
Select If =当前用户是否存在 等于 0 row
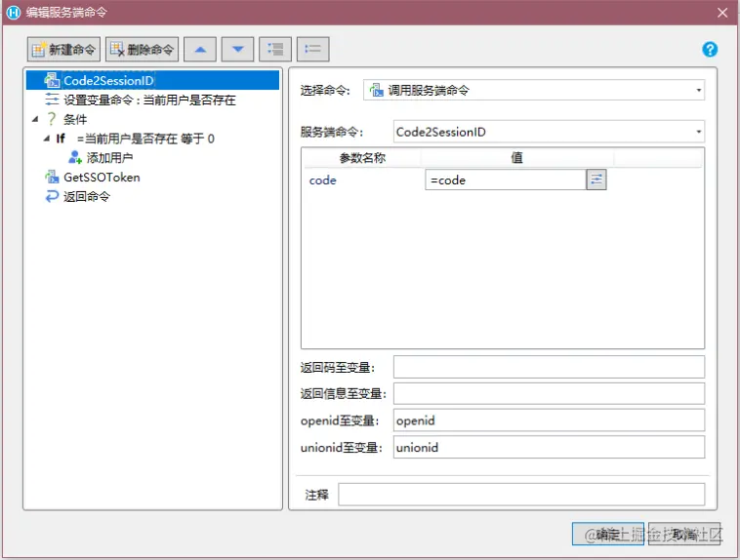[136, 139]
